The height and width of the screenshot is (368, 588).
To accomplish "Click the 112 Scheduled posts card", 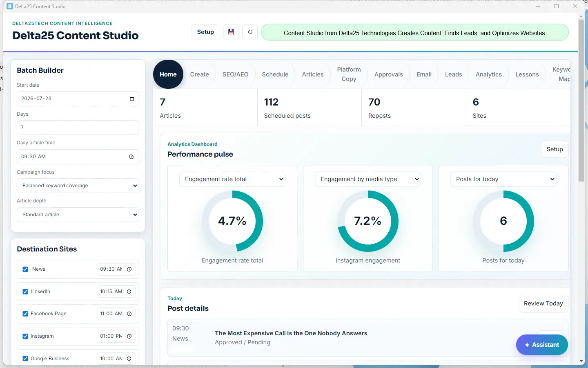I will tap(310, 108).
